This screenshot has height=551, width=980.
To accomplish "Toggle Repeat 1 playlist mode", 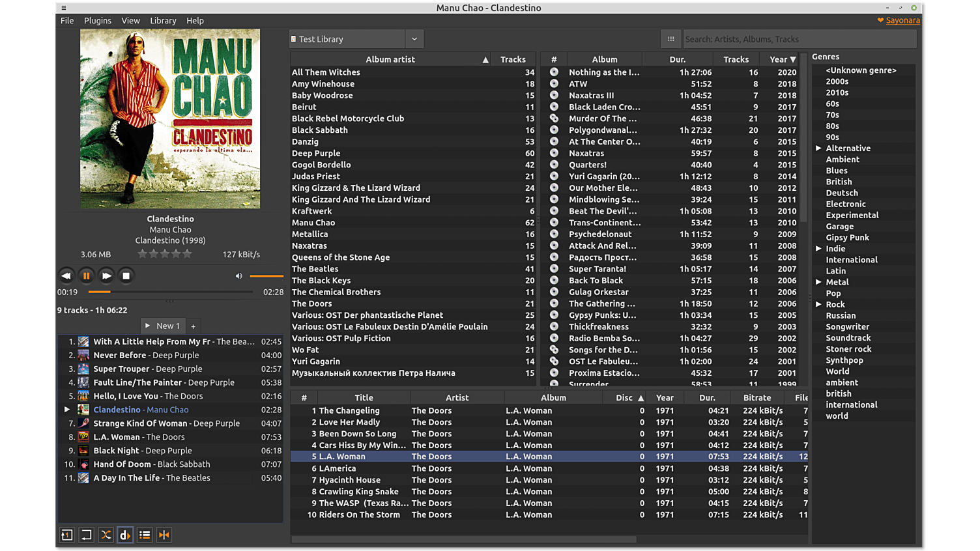I will [66, 535].
